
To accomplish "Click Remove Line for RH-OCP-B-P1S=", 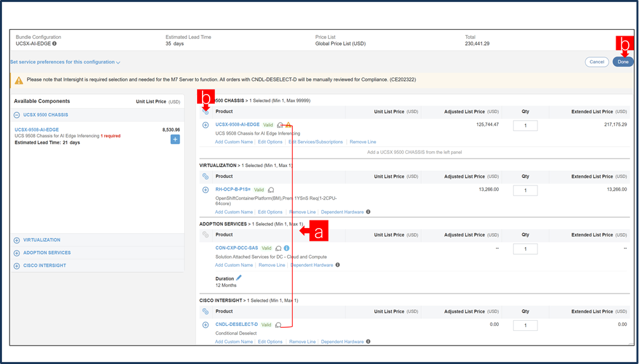I will 302,212.
